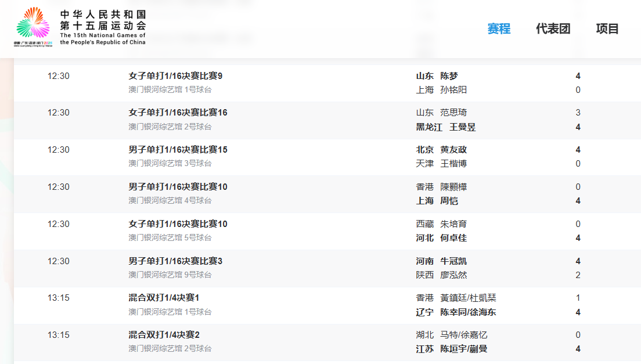The image size is (641, 364).
Task: Click venue 澳门银河综艺馆 9号球台 label
Action: pos(171,274)
